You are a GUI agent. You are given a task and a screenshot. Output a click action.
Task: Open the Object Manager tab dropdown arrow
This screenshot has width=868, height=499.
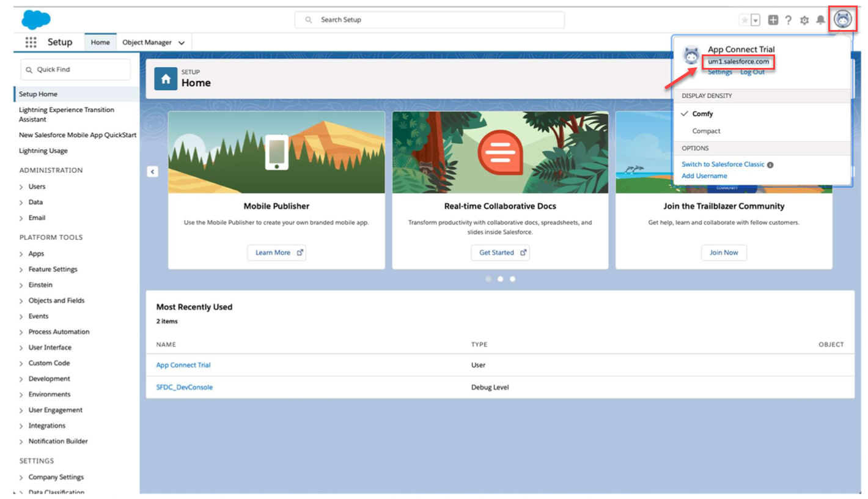182,43
